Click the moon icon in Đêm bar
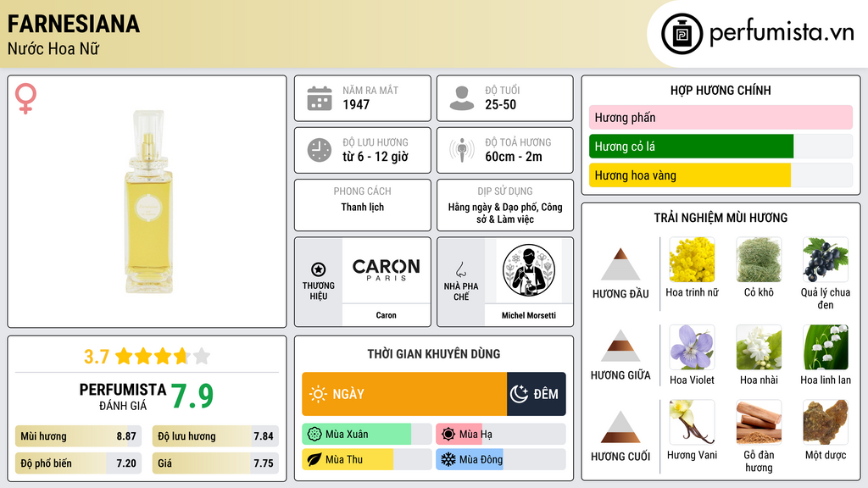Image resolution: width=868 pixels, height=488 pixels. [520, 394]
